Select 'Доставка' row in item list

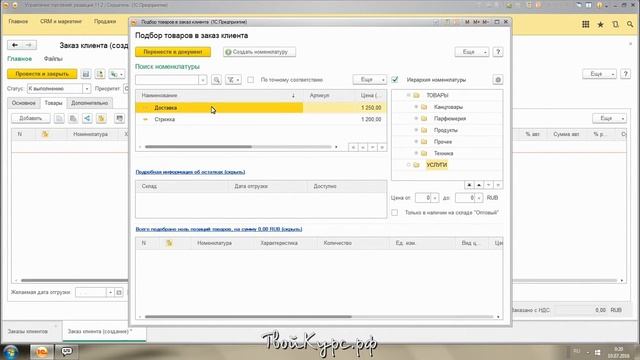tap(261, 108)
